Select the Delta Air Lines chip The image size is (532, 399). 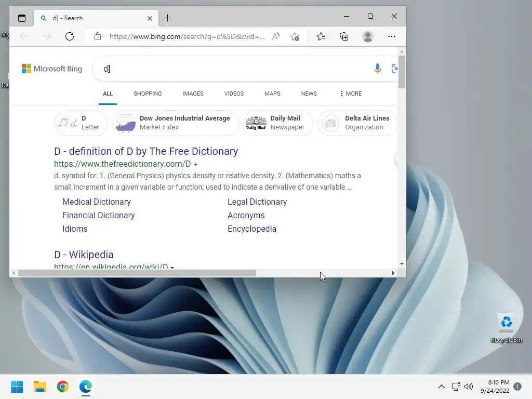(357, 123)
